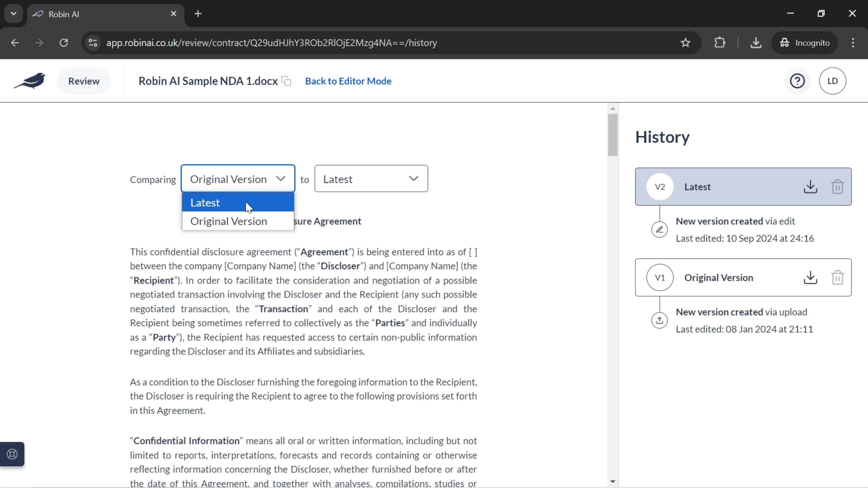This screenshot has height=488, width=868.
Task: Open the Chrome three-dot menu
Action: pos(853,43)
